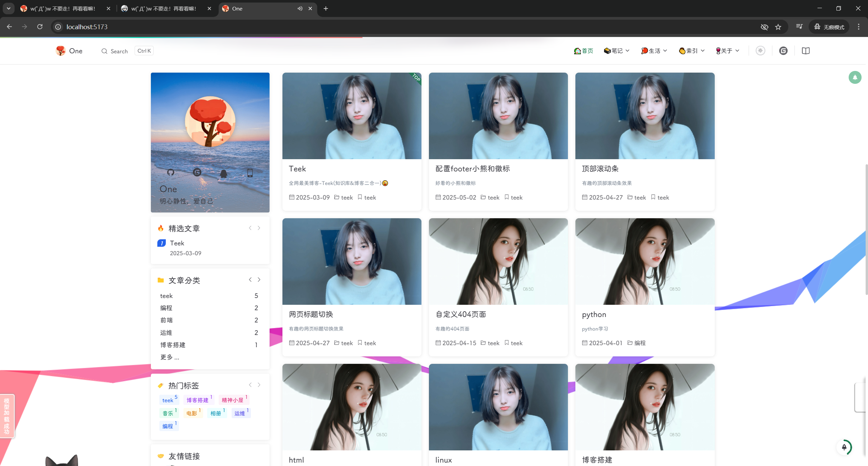Viewport: 868px width, 466px height.
Task: Open the python article title
Action: click(x=594, y=315)
